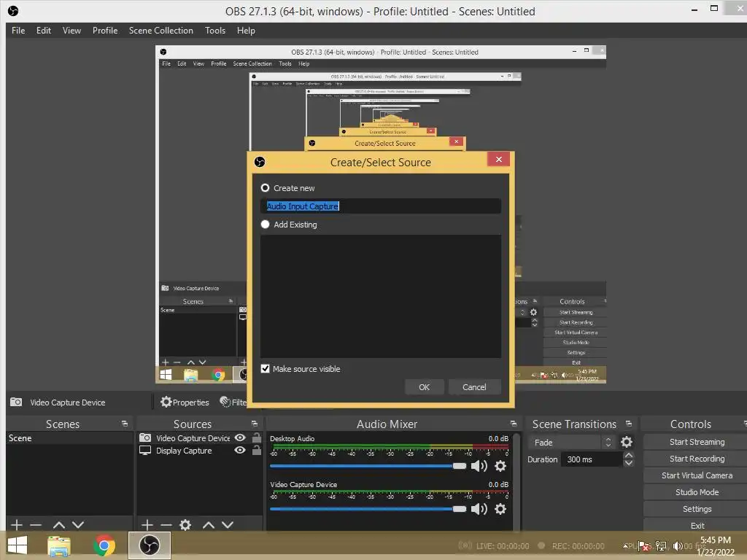This screenshot has width=747, height=560.
Task: Add a new source with plus icon
Action: [x=147, y=525]
